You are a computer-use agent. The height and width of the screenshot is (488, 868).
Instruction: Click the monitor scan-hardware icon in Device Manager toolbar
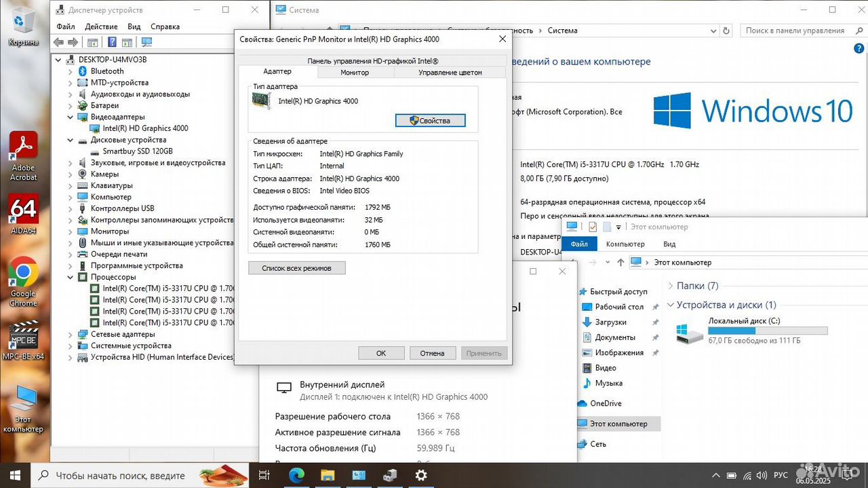(146, 42)
